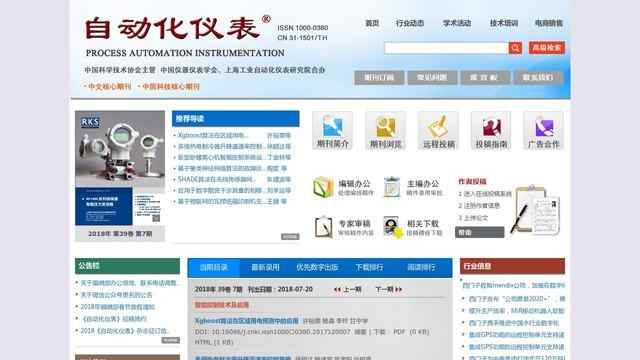Screen dimensions: 640x360
Task: Open author step 3 上传论文
Action: (473, 218)
